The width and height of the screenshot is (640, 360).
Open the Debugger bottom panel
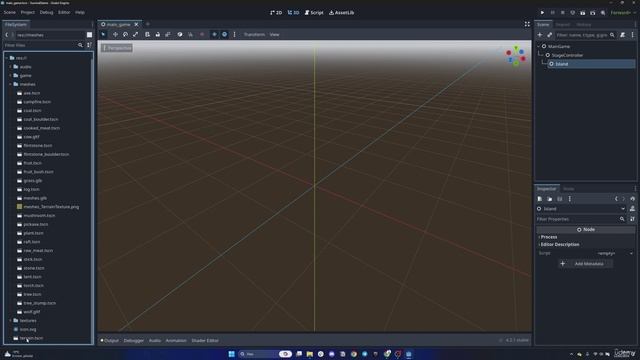[133, 340]
